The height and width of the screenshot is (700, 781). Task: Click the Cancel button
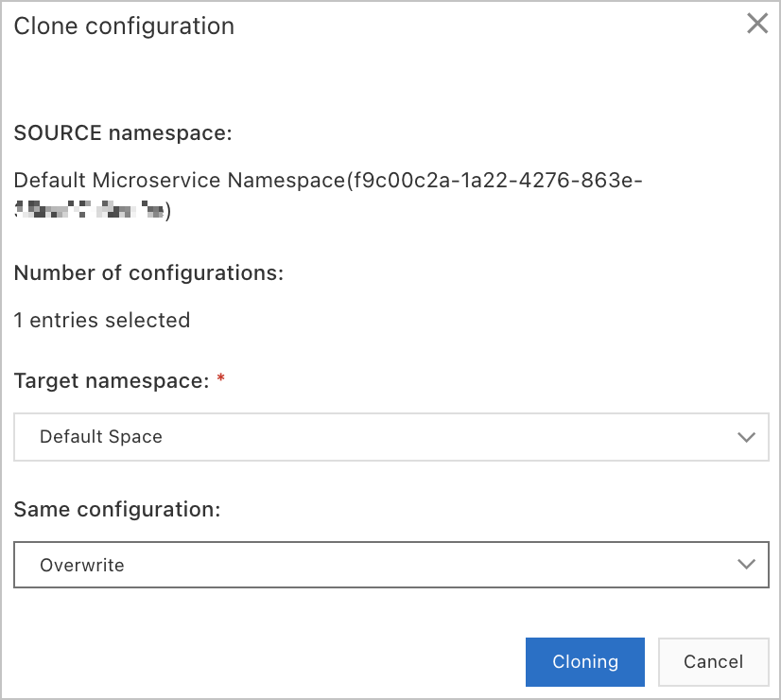713,661
